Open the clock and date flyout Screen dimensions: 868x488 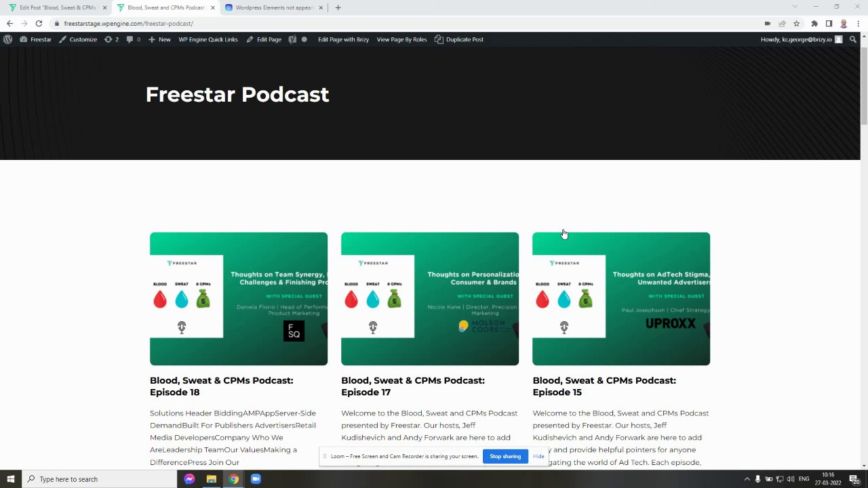tap(828, 479)
